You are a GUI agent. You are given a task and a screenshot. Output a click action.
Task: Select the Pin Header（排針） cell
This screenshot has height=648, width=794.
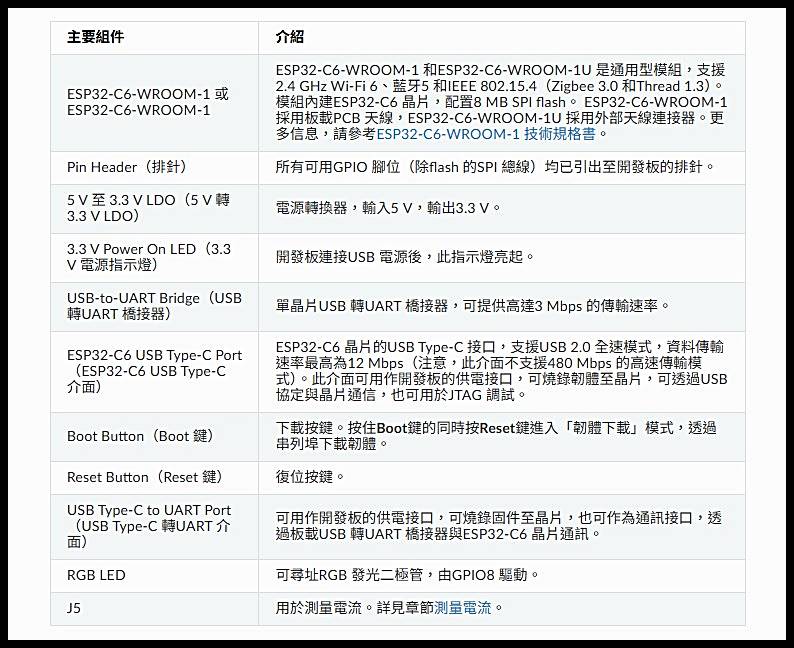click(x=154, y=167)
